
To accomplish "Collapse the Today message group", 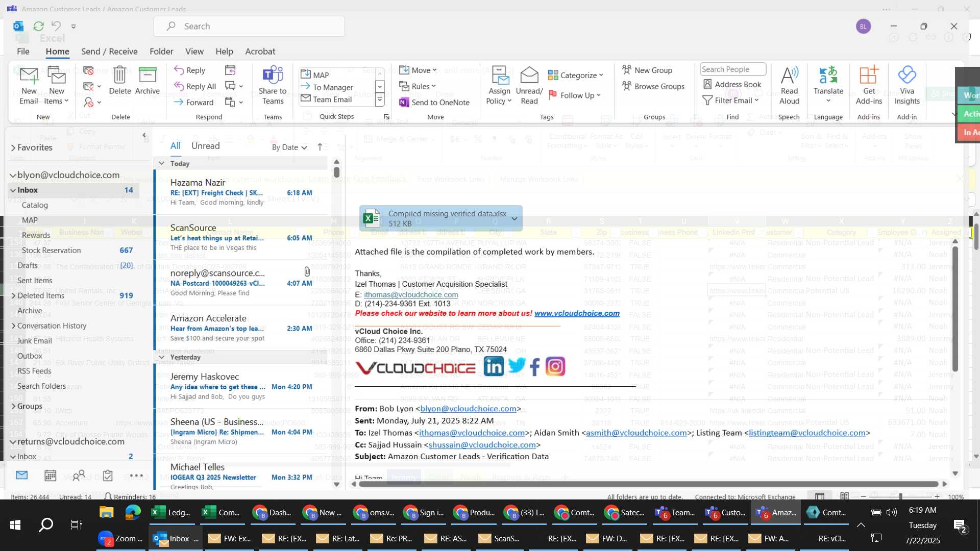I will coord(161,163).
